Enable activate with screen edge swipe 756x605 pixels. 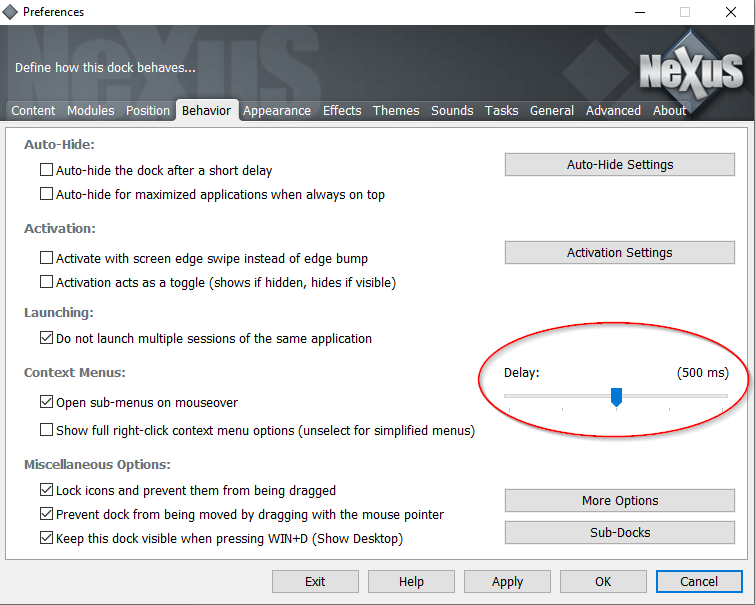46,259
